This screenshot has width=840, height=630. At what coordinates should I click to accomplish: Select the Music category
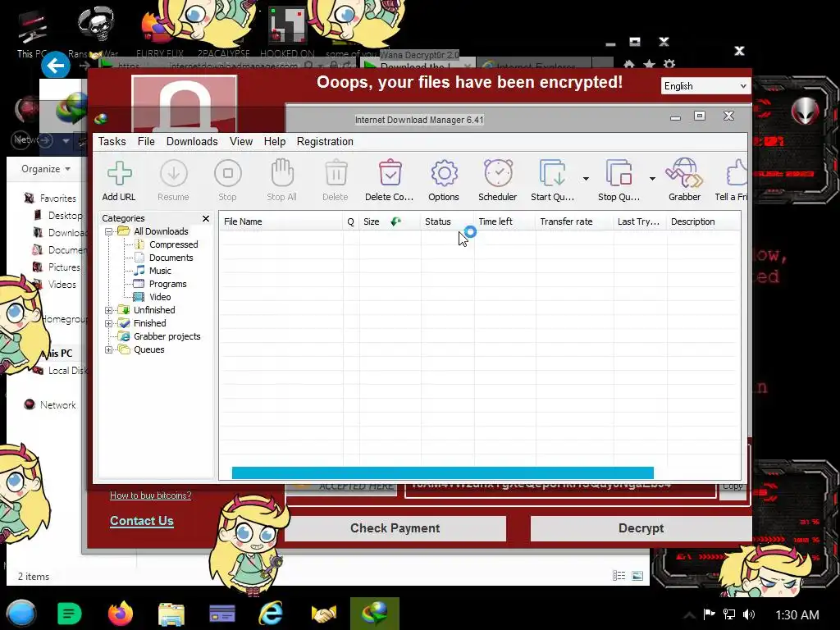160,271
